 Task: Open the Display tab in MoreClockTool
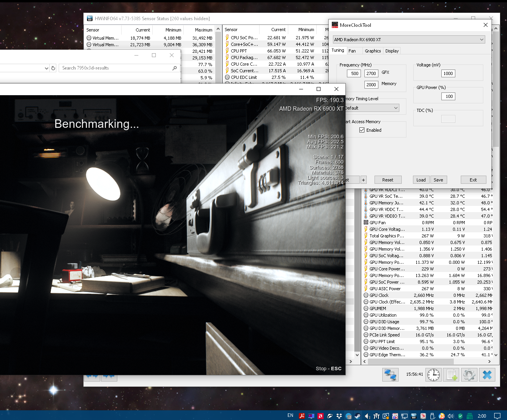pos(392,51)
